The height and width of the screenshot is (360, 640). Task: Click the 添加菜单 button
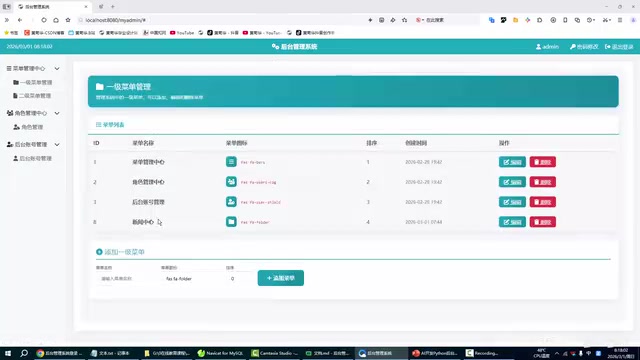pos(280,278)
